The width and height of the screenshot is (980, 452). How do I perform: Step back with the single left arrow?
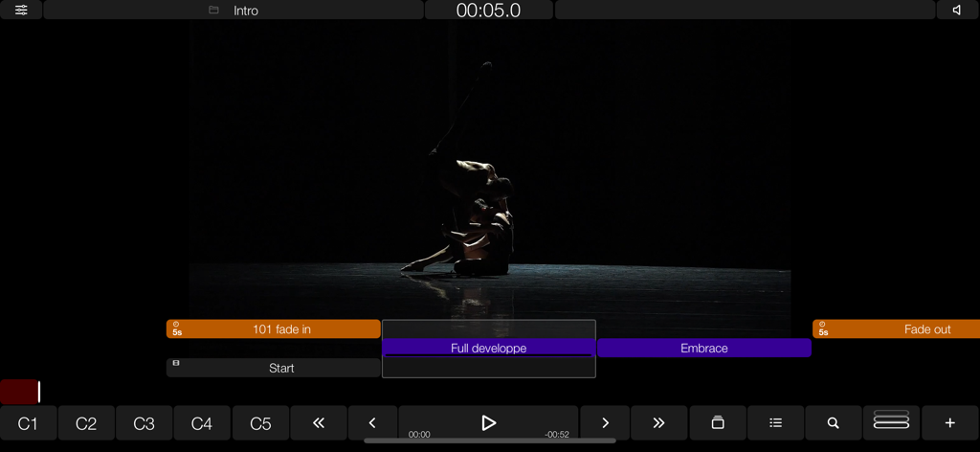point(372,423)
